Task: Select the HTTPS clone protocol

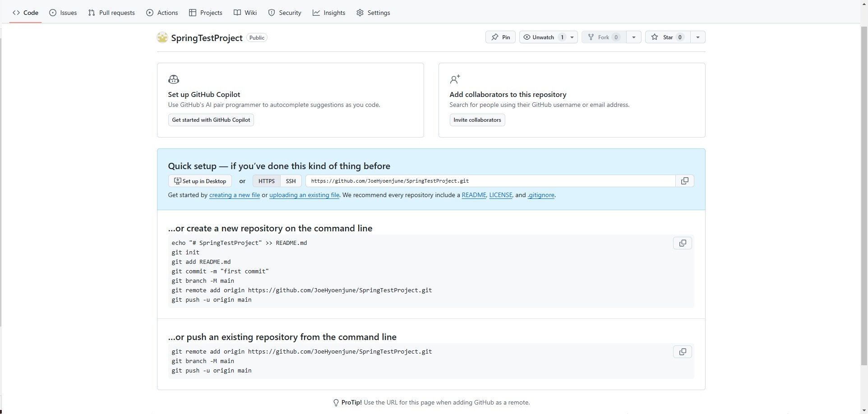Action: 266,181
